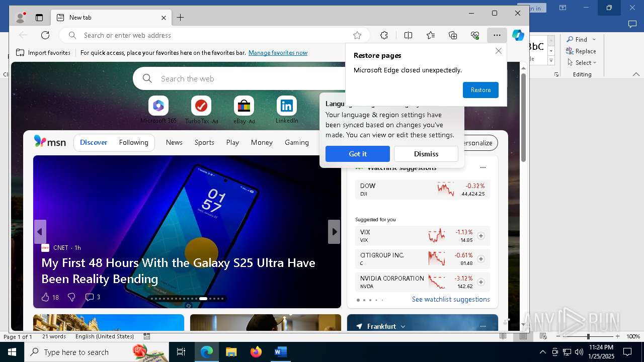644x362 pixels.
Task: Open the Edge profile icon
Action: coord(21,18)
